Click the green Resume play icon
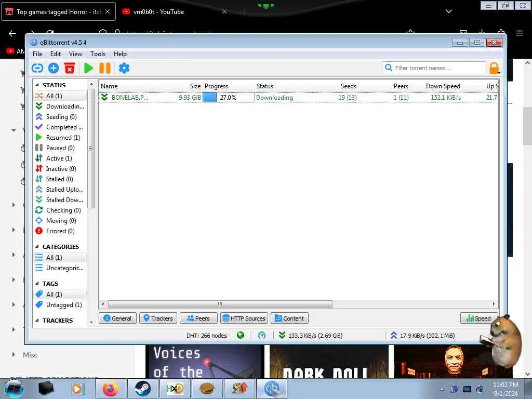 pyautogui.click(x=88, y=68)
